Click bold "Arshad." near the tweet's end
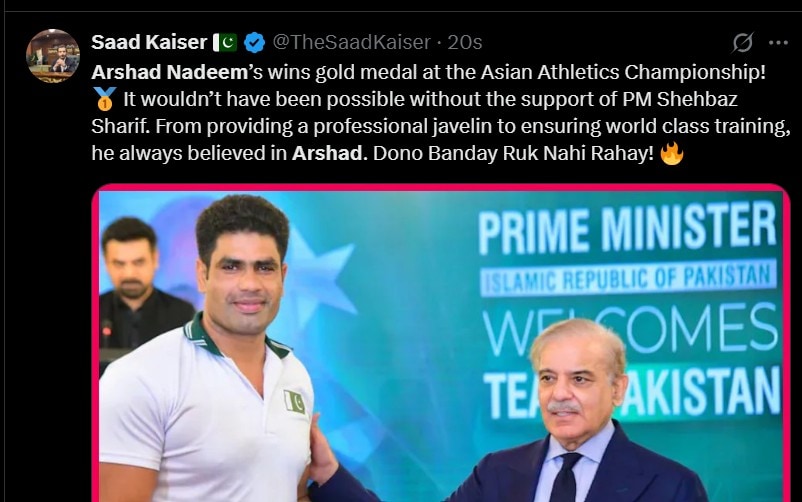The image size is (802, 502). coord(318,156)
